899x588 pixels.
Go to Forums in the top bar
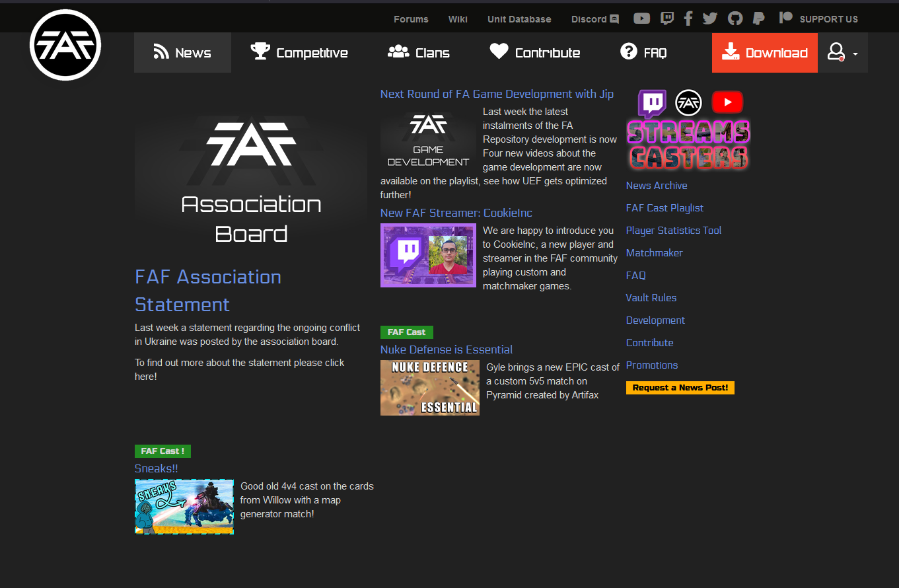coord(411,19)
